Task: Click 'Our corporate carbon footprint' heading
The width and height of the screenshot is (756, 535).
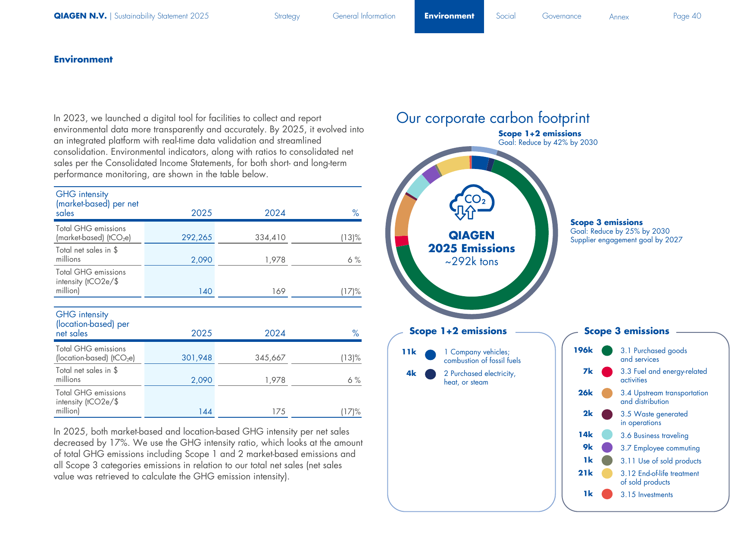Action: click(493, 118)
